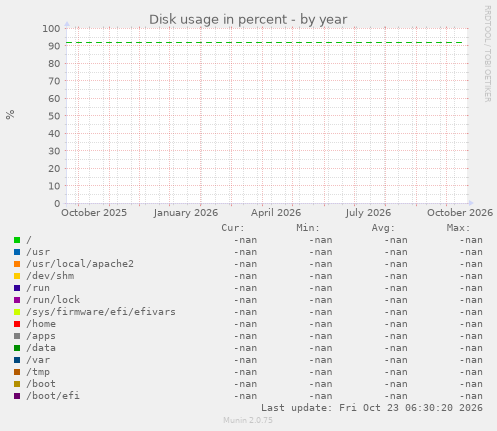Click the orange swatch for /usr/local/apache2
497x431 pixels.
(17, 264)
